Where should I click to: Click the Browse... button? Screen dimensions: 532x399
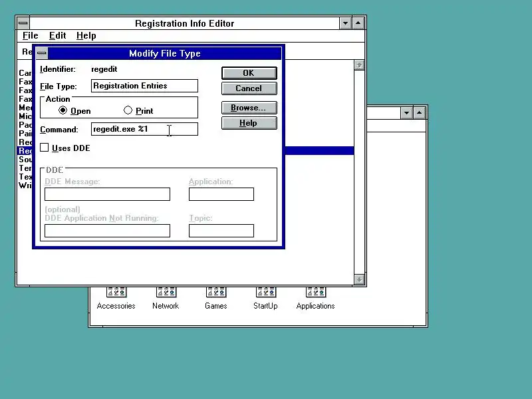[x=249, y=108]
